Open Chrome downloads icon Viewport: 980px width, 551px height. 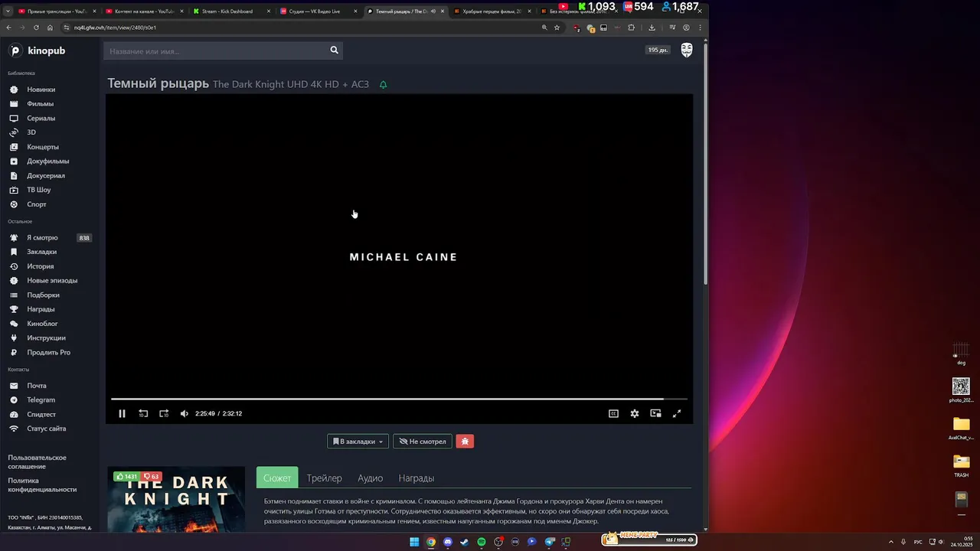click(x=652, y=28)
